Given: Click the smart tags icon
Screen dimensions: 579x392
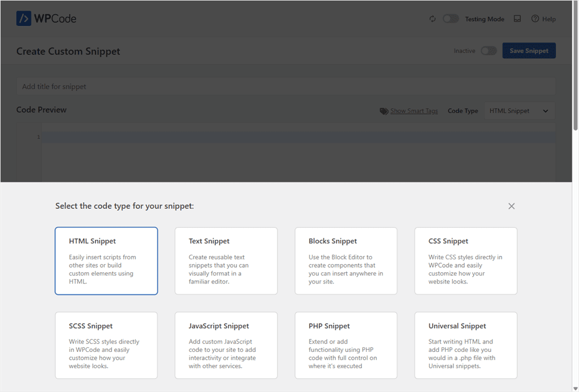Looking at the screenshot, I should 384,111.
